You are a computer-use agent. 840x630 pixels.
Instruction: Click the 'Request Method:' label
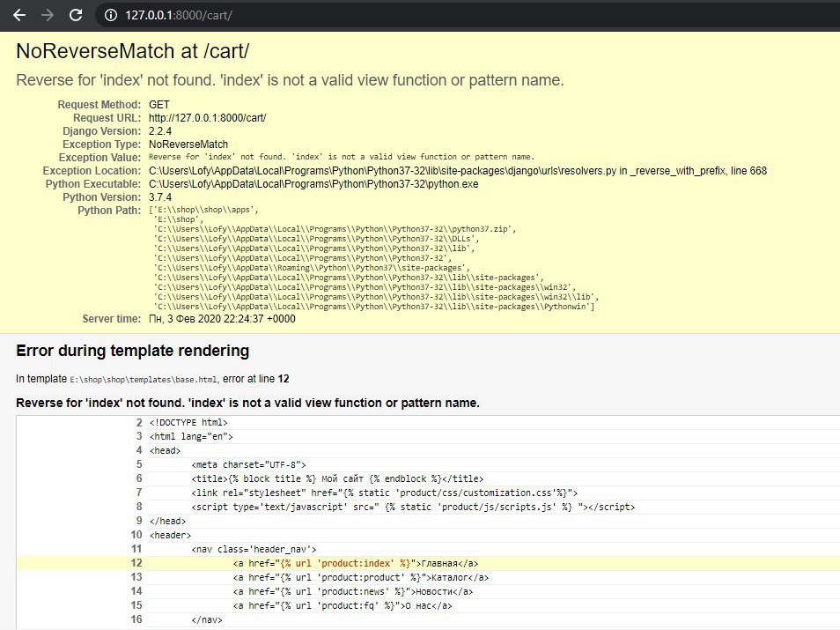point(99,105)
